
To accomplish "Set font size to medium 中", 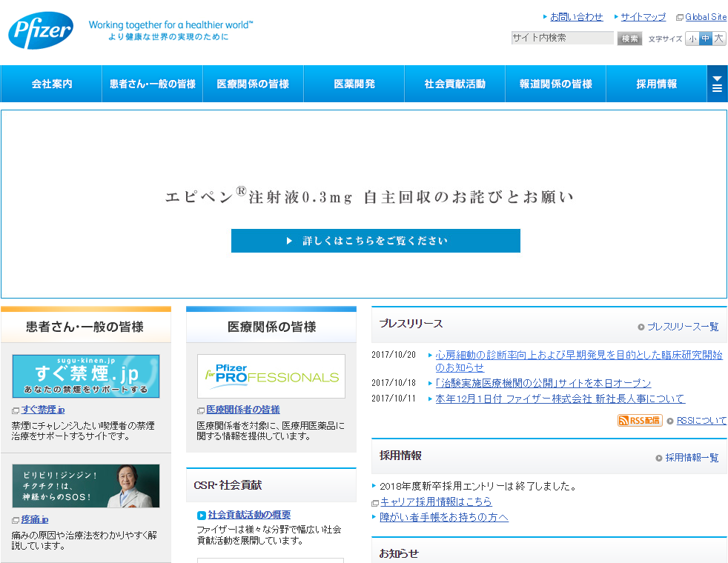I will pyautogui.click(x=705, y=39).
